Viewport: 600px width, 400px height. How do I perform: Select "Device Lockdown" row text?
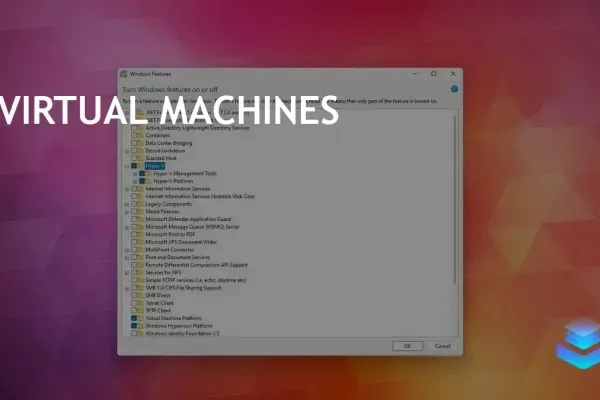[165, 151]
